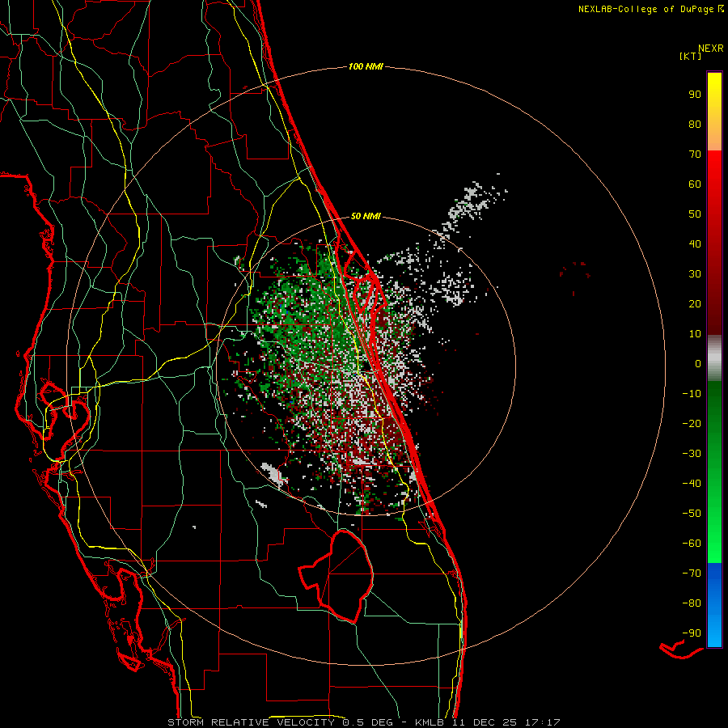Viewport: 728px width, 728px height.
Task: Click the 0 value on velocity scale
Action: 698,364
